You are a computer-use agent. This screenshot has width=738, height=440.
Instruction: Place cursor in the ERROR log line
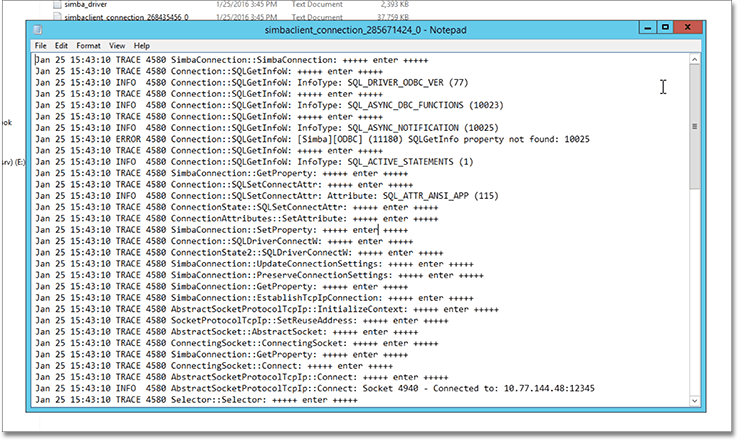[300, 139]
